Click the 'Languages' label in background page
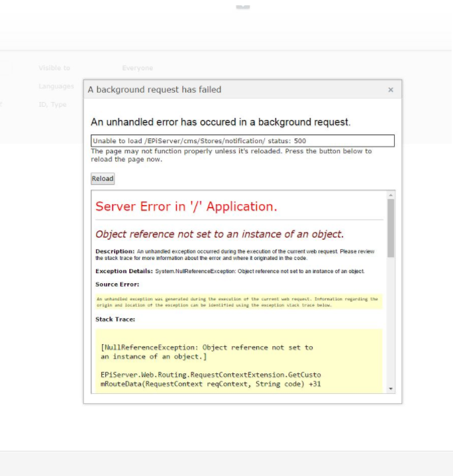 tap(56, 87)
